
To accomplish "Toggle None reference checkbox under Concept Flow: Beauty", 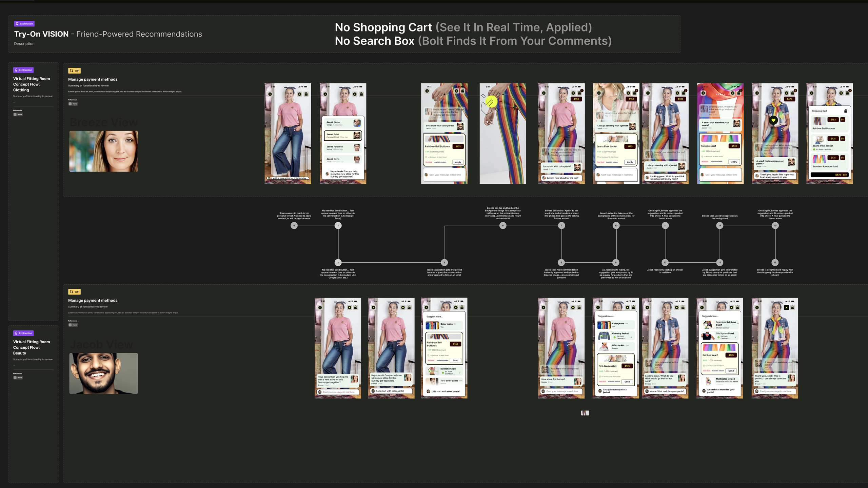I will pos(15,378).
